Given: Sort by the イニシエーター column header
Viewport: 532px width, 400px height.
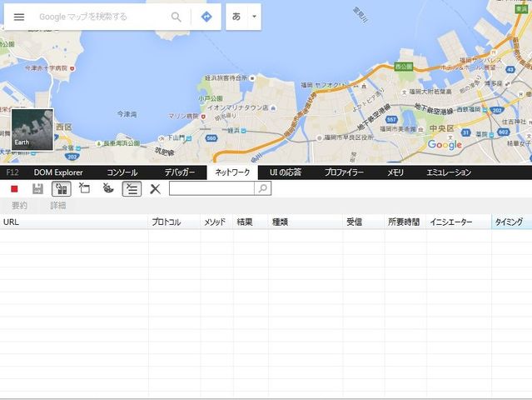Looking at the screenshot, I should [x=459, y=222].
